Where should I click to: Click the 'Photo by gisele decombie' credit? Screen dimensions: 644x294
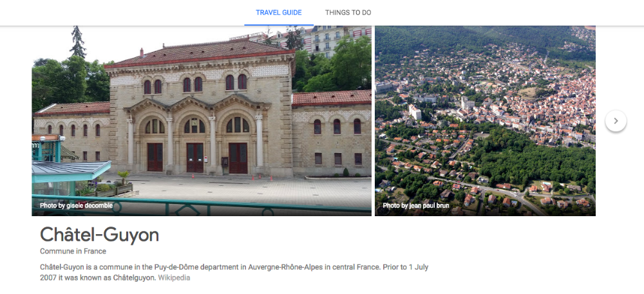(x=76, y=206)
